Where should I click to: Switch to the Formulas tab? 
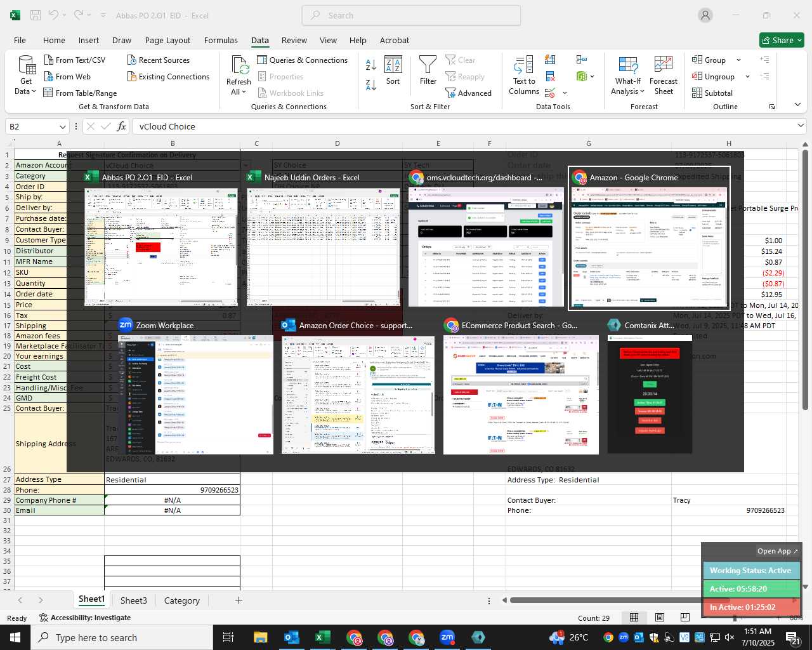pos(221,40)
